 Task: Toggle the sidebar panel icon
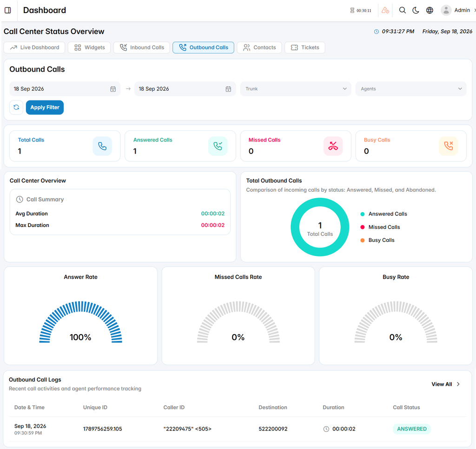tap(8, 10)
